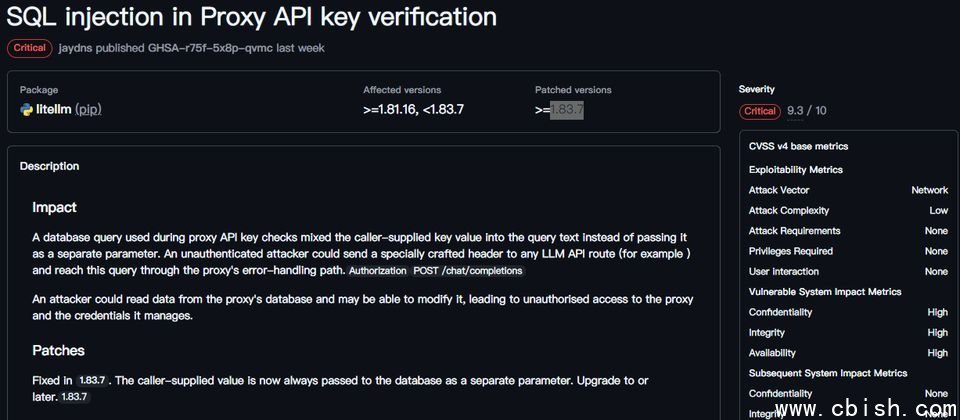Viewport: 960px width, 420px height.
Task: Click the Impact section heading
Action: 54,207
